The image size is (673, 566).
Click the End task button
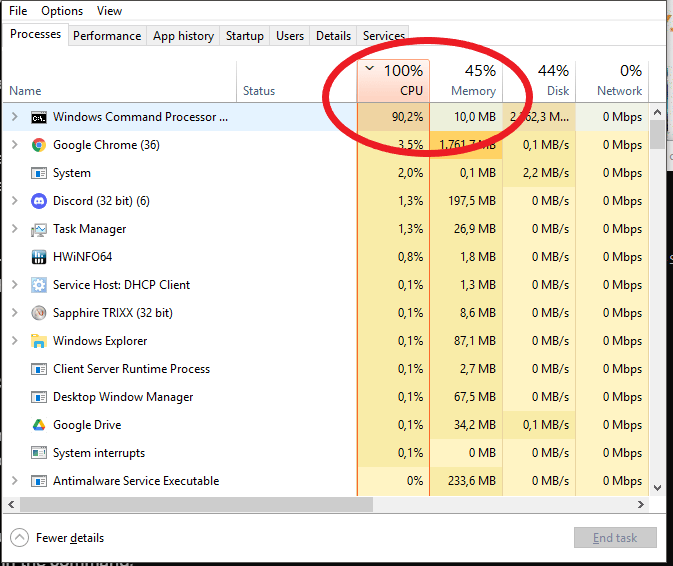615,538
